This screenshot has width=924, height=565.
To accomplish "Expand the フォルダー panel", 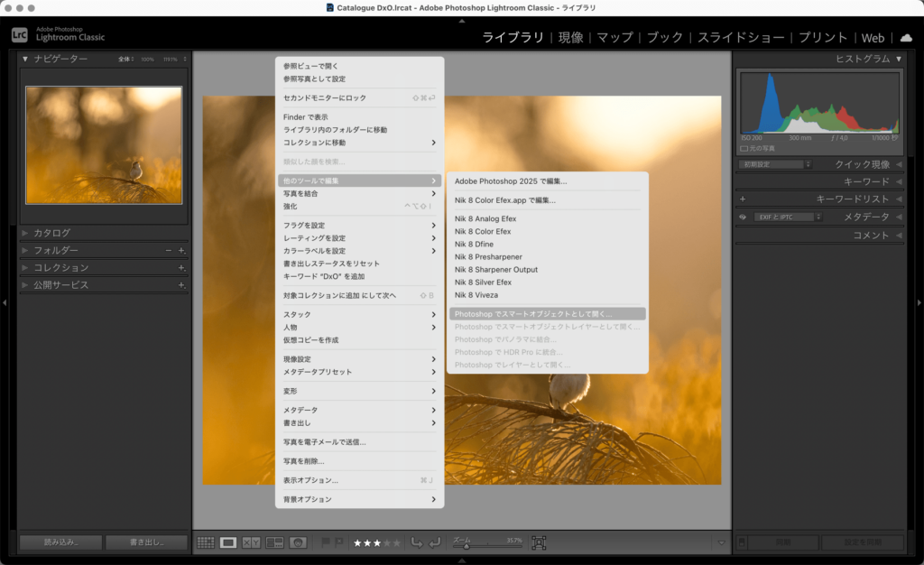I will click(24, 250).
